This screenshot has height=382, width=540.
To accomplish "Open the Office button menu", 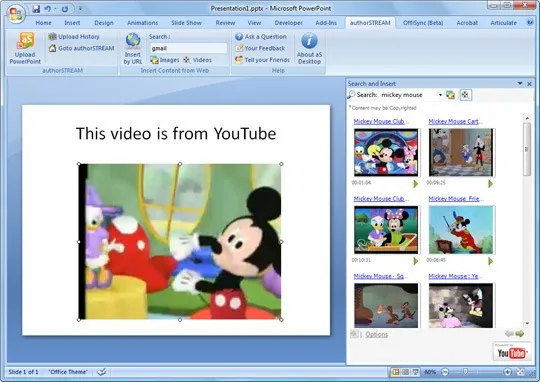I will point(16,13).
